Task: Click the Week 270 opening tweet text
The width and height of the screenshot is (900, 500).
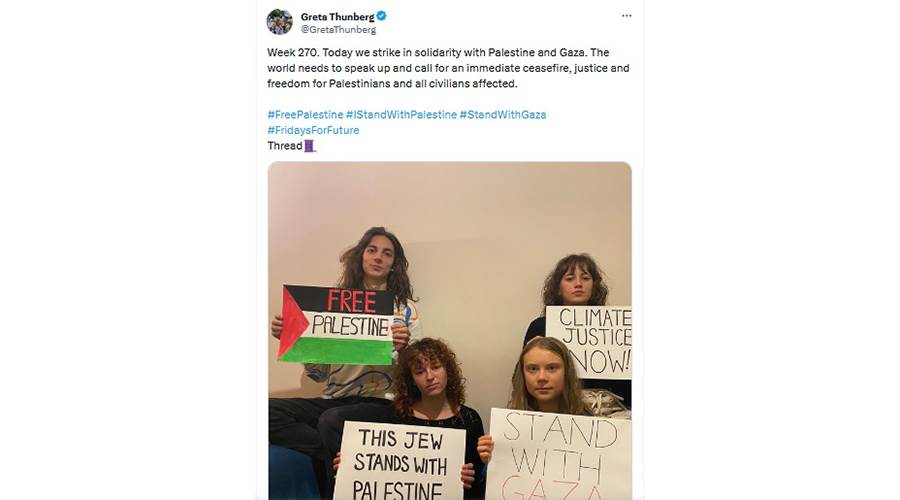Action: 294,53
